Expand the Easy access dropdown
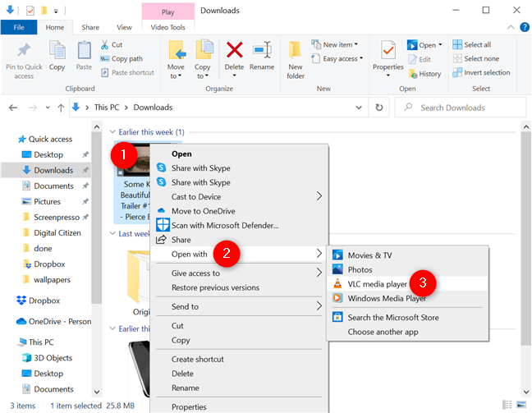The width and height of the screenshot is (532, 413). pos(361,58)
